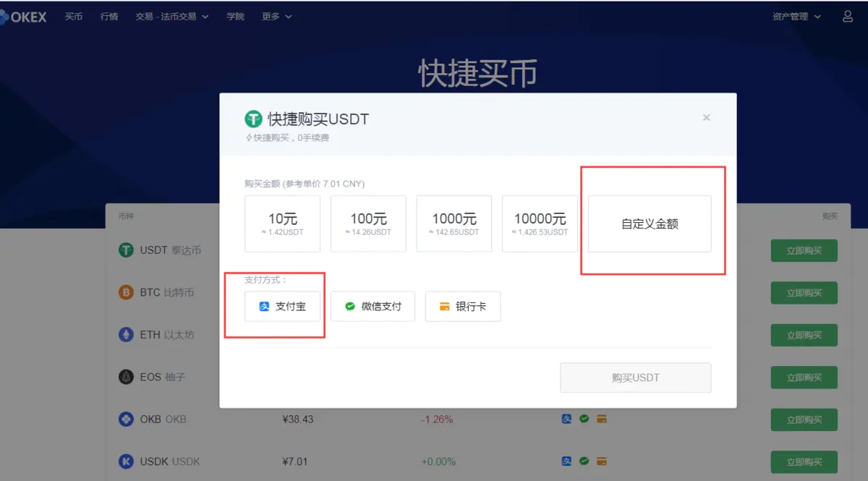Viewport: 868px width, 481px height.
Task: Click 立即购买 in ETH row
Action: [x=804, y=335]
